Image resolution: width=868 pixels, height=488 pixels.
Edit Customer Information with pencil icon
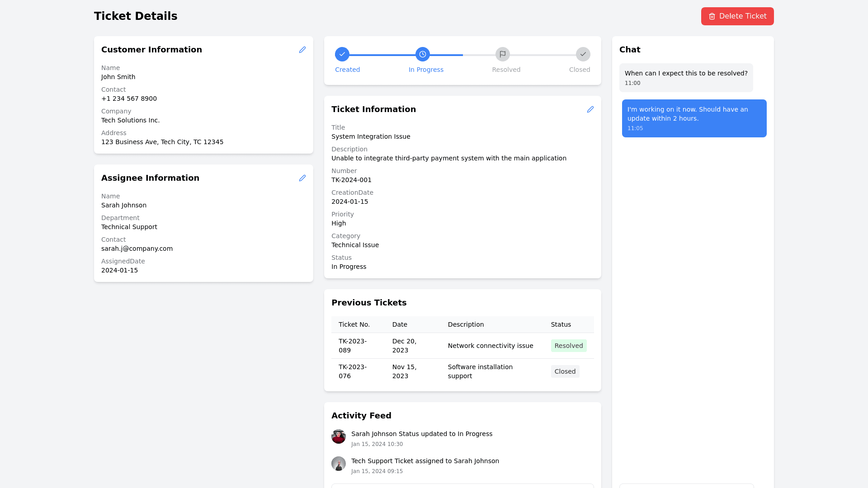pyautogui.click(x=302, y=50)
